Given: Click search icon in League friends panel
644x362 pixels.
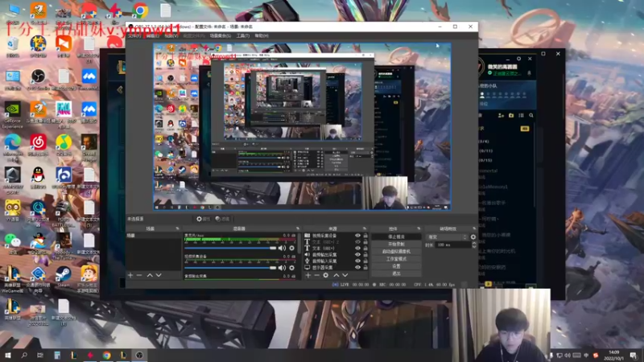Looking at the screenshot, I should 531,116.
